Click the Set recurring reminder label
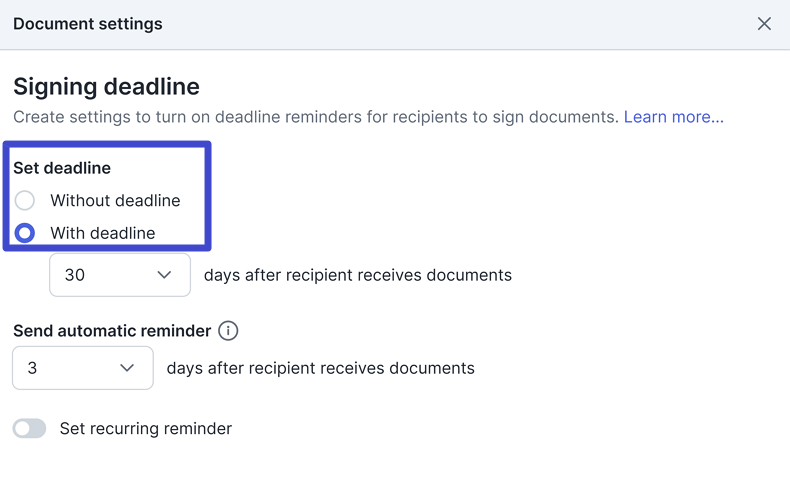The width and height of the screenshot is (790, 477). pyautogui.click(x=146, y=429)
